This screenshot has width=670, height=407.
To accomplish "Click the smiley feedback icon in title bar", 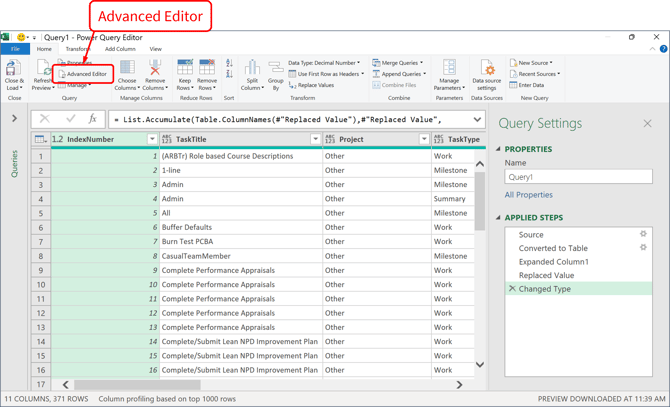I will tap(21, 37).
